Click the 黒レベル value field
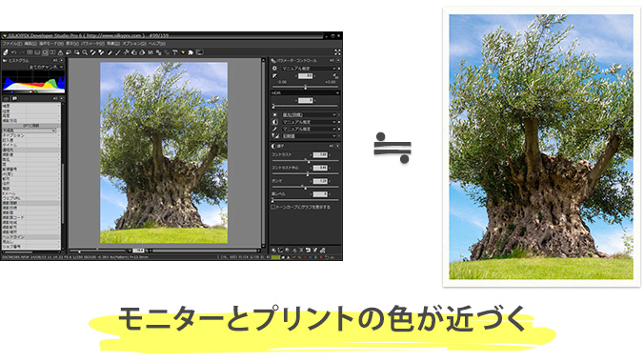The width and height of the screenshot is (644, 362). click(320, 194)
